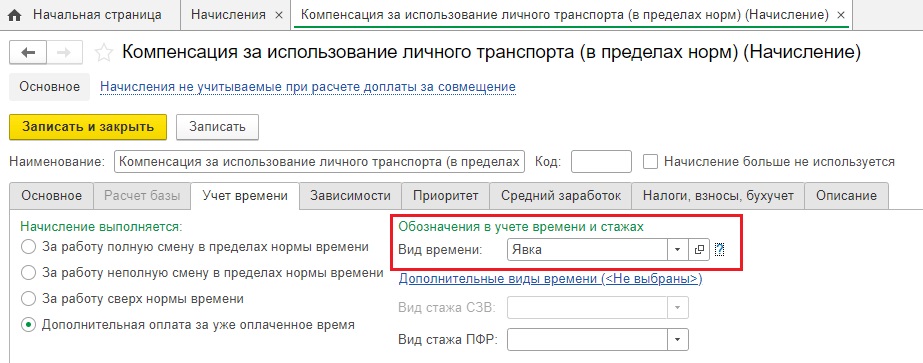
Task: Open the Средний заработок tab
Action: pyautogui.click(x=560, y=196)
